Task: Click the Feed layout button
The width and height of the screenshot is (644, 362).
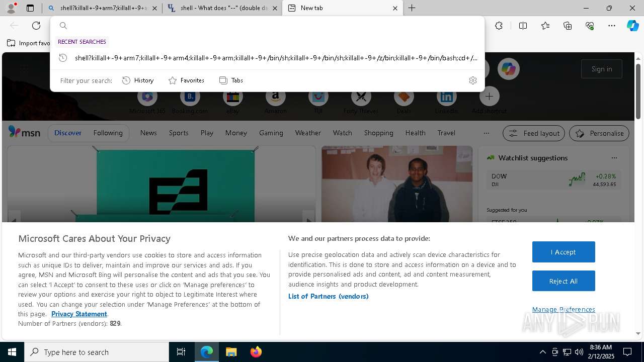Action: (534, 133)
